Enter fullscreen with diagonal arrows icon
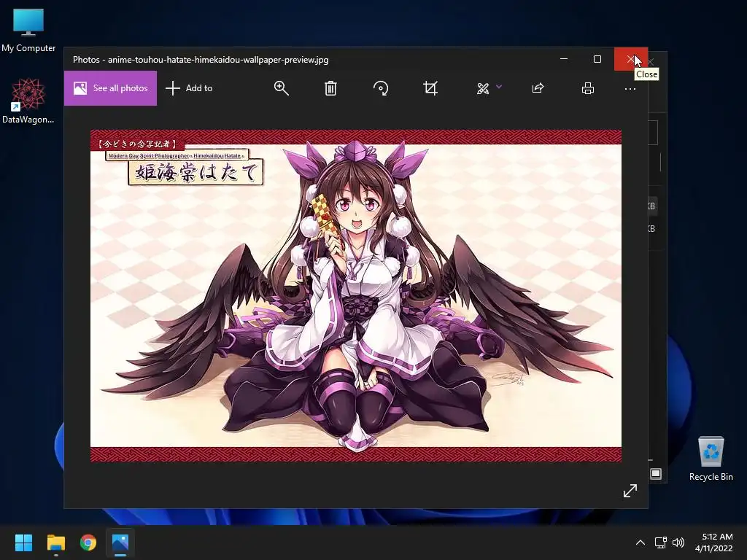The height and width of the screenshot is (560, 747). (630, 491)
